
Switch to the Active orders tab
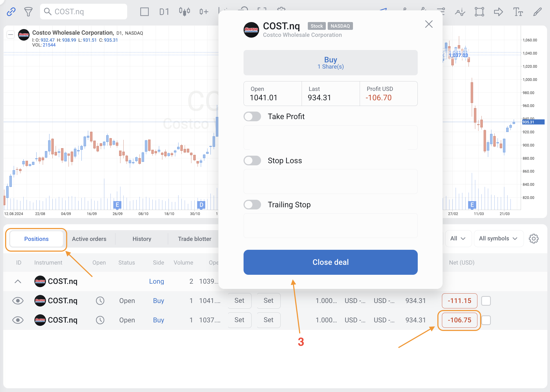[89, 239]
